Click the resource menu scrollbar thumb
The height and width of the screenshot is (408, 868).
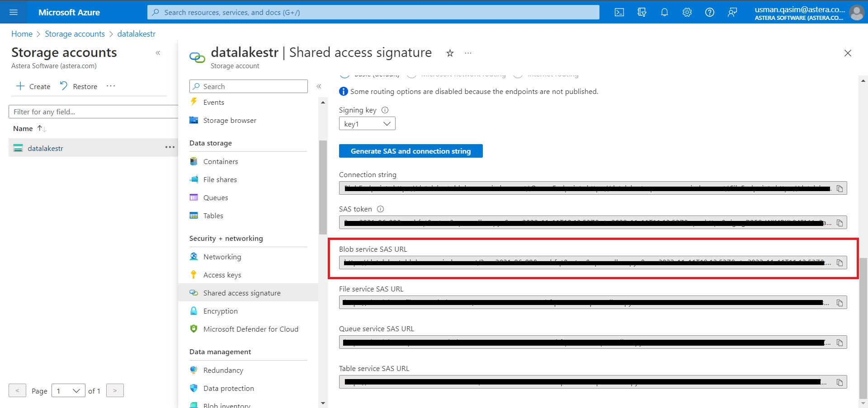[x=323, y=188]
